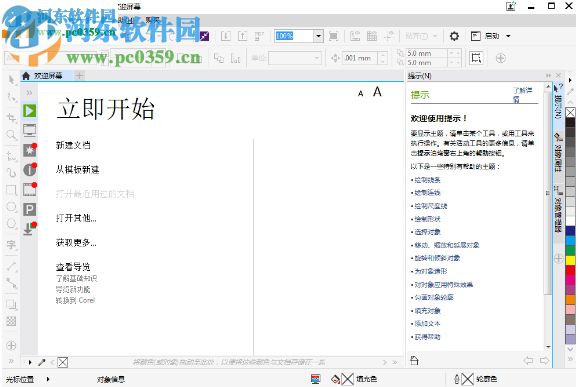Viewport: 578px width, 387px height.
Task: Pick the yellow swatch in color palette
Action: pyautogui.click(x=570, y=260)
